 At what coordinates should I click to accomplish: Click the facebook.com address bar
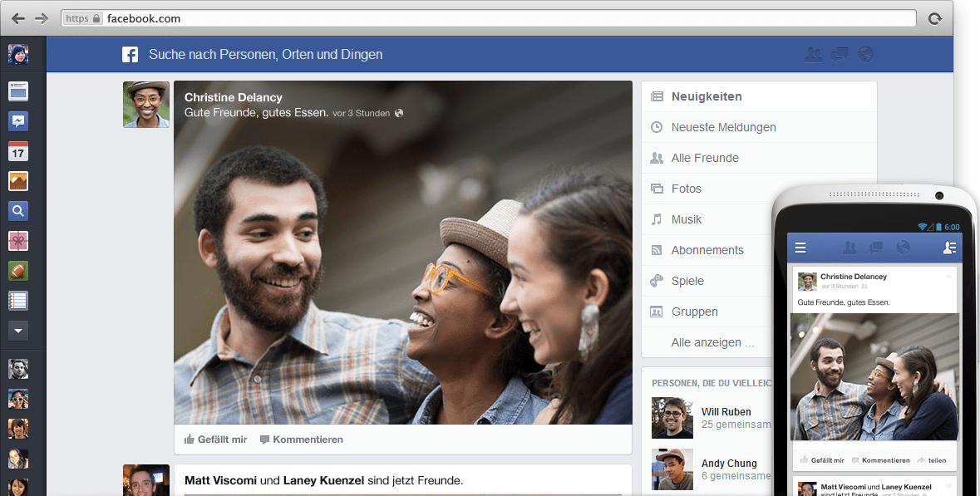[x=488, y=18]
